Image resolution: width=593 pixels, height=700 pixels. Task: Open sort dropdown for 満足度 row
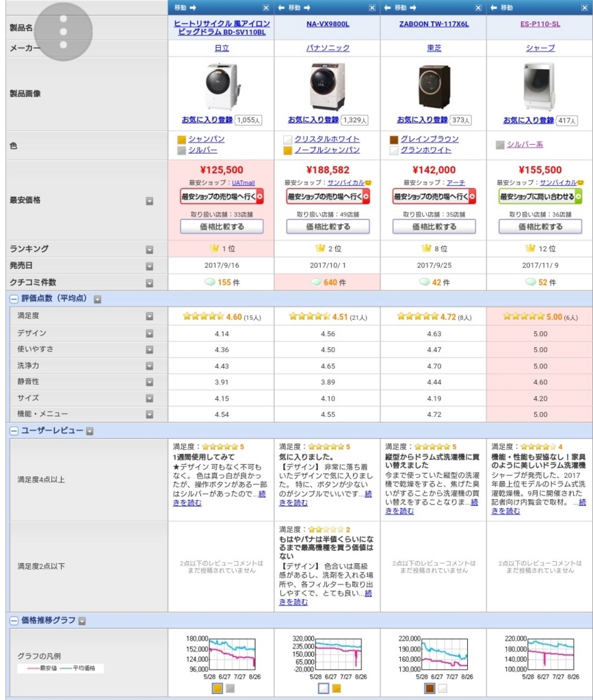(150, 316)
